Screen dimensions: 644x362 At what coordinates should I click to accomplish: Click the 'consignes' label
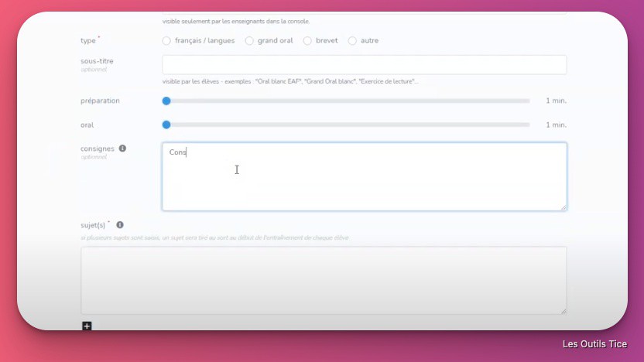[x=98, y=149]
